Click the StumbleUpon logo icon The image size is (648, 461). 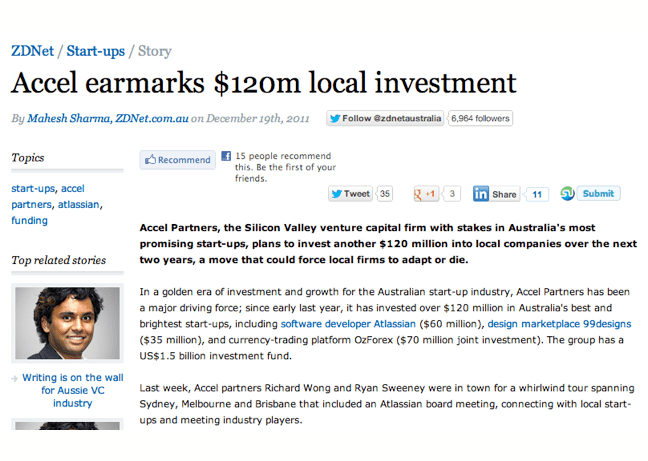click(567, 193)
